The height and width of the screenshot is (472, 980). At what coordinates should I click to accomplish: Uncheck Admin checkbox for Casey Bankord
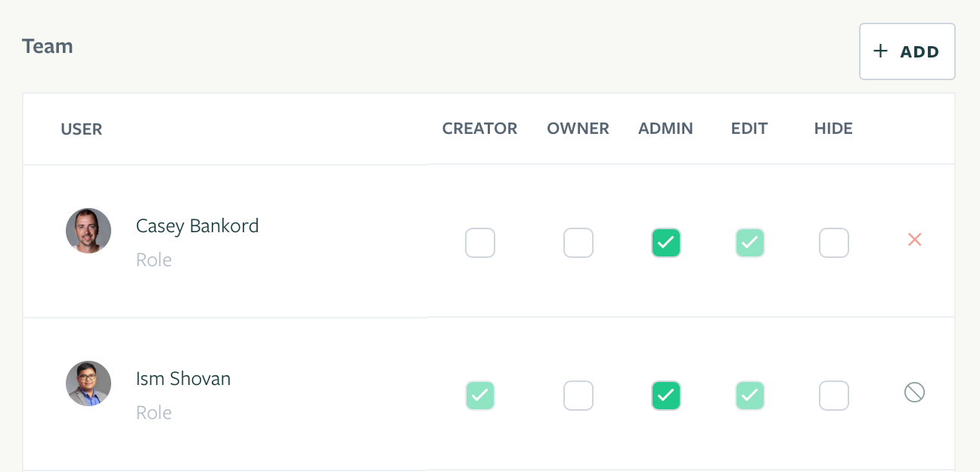(x=666, y=243)
